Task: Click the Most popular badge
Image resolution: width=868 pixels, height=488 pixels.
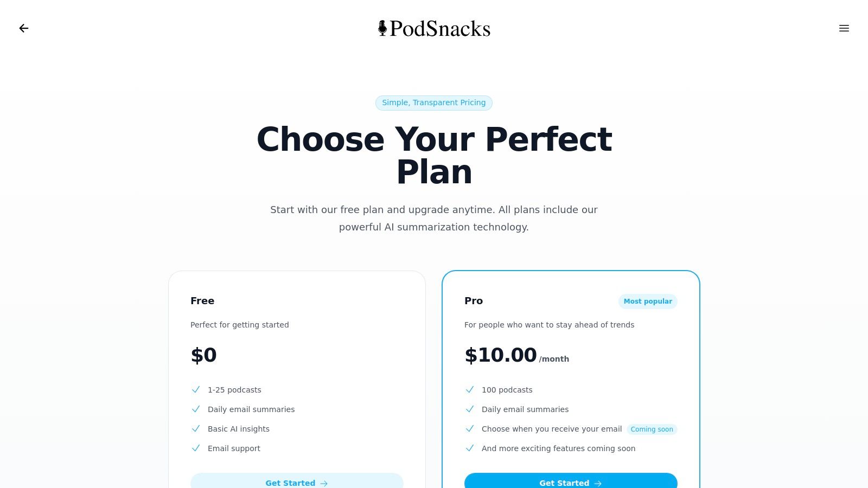Action: (x=648, y=301)
